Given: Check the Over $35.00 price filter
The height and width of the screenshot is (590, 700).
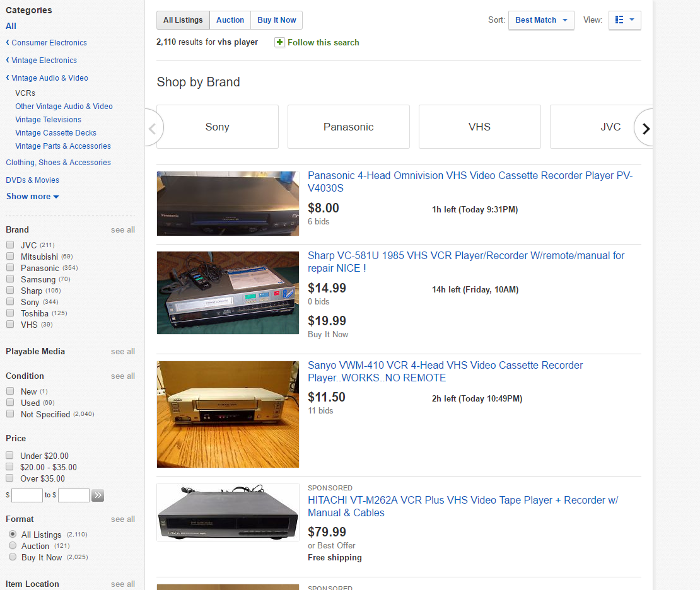Looking at the screenshot, I should click(x=9, y=478).
